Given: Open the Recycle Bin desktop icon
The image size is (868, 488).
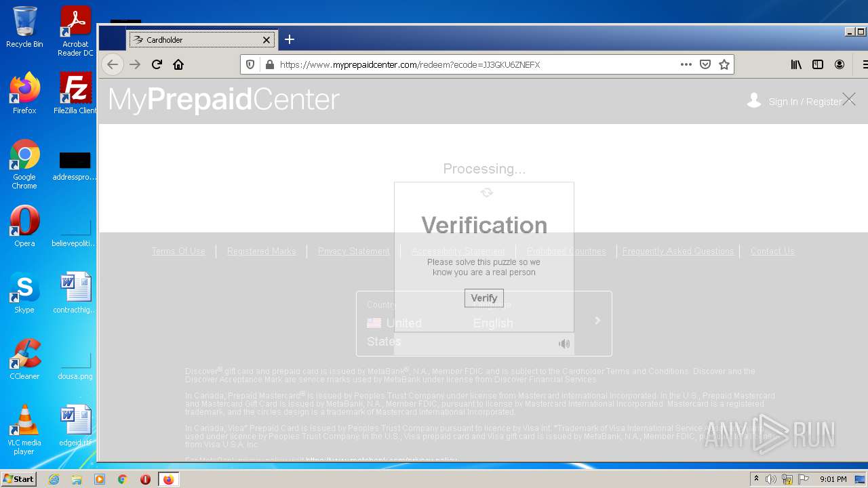Looking at the screenshot, I should click(24, 28).
